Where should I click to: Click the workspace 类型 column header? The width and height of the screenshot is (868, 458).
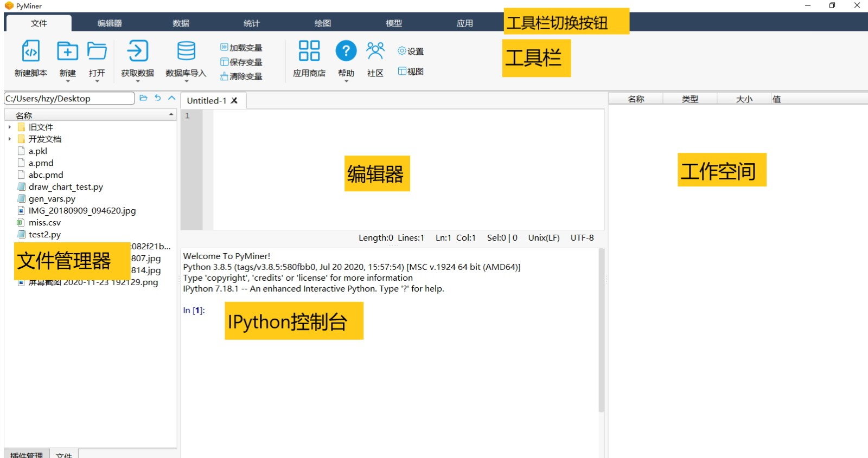(690, 99)
